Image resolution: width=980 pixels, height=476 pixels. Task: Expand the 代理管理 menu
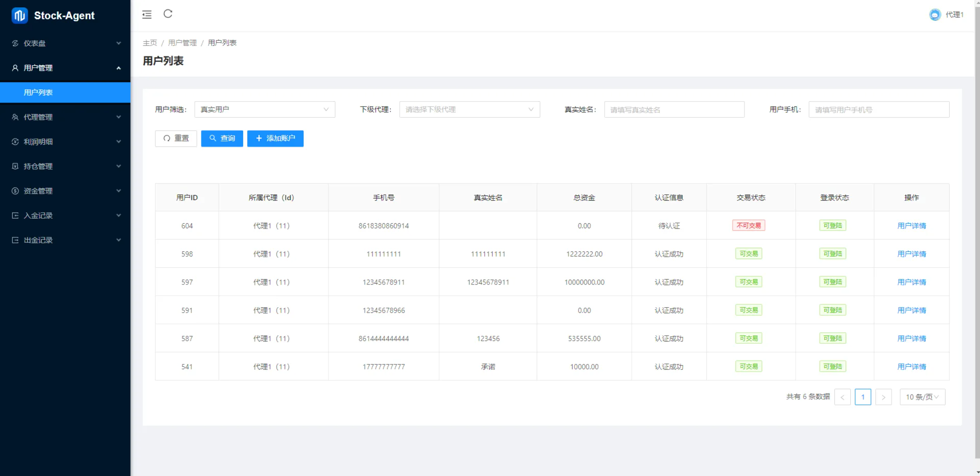click(65, 117)
